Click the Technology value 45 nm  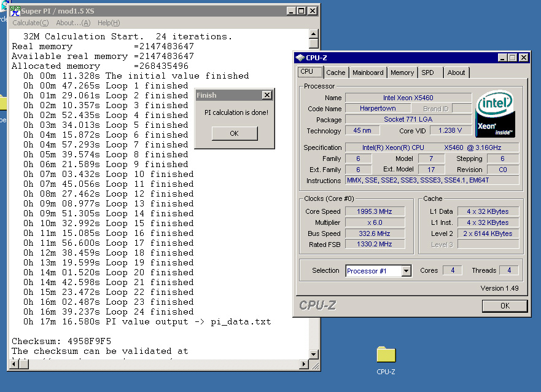(x=362, y=130)
